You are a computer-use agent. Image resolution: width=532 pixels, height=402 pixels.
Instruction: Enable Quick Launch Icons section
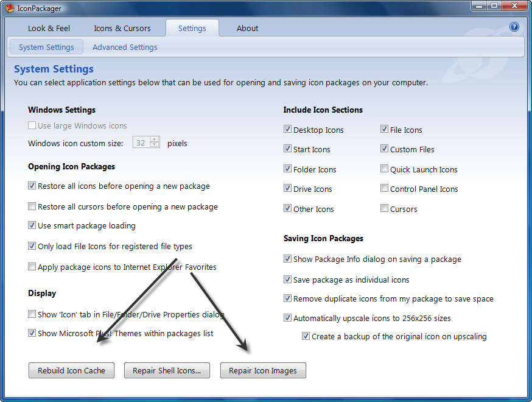point(384,169)
